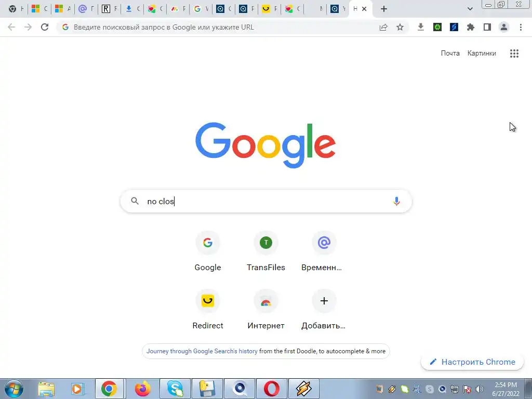This screenshot has height=399, width=532.
Task: Click the blue lightning extension icon
Action: click(x=454, y=27)
